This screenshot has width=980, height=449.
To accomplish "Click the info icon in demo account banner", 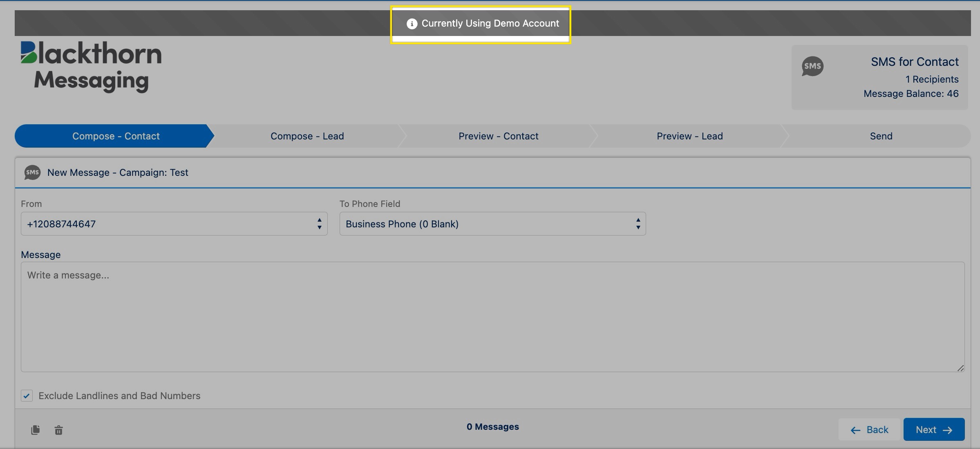I will point(412,24).
